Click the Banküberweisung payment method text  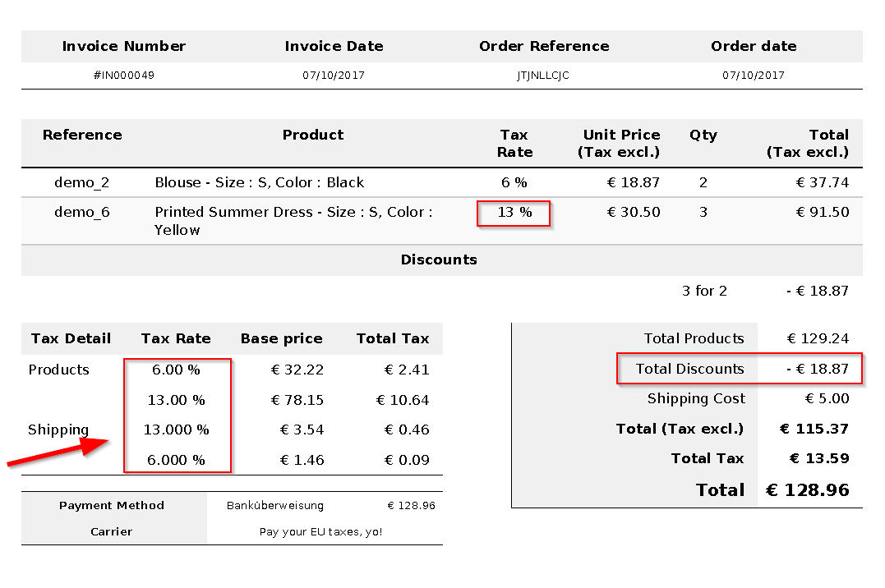275,506
